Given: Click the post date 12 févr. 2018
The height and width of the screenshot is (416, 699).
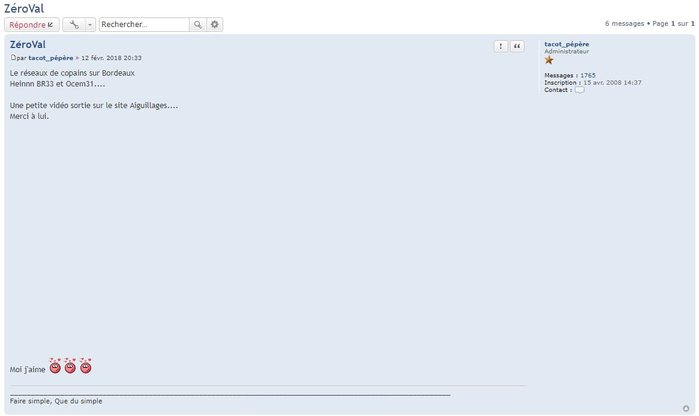Looking at the screenshot, I should [x=111, y=58].
